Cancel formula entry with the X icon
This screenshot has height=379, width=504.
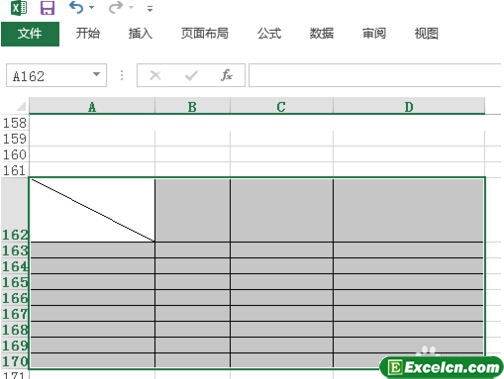pyautogui.click(x=155, y=75)
